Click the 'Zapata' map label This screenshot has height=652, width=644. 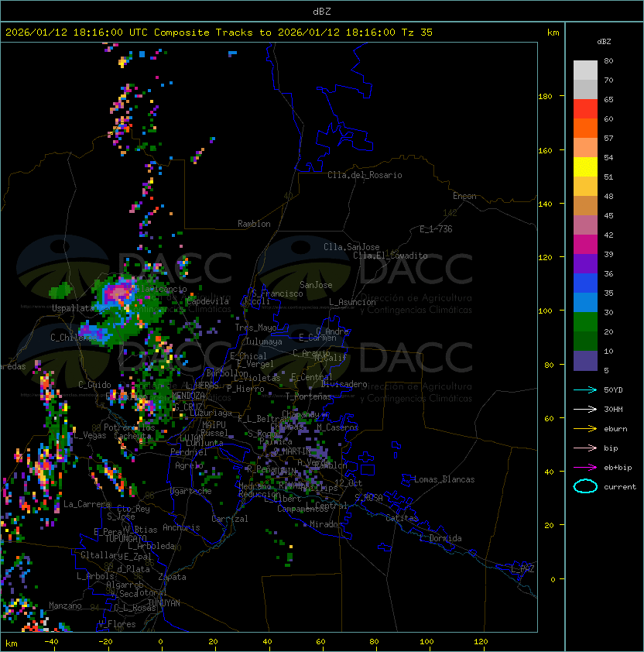click(172, 577)
